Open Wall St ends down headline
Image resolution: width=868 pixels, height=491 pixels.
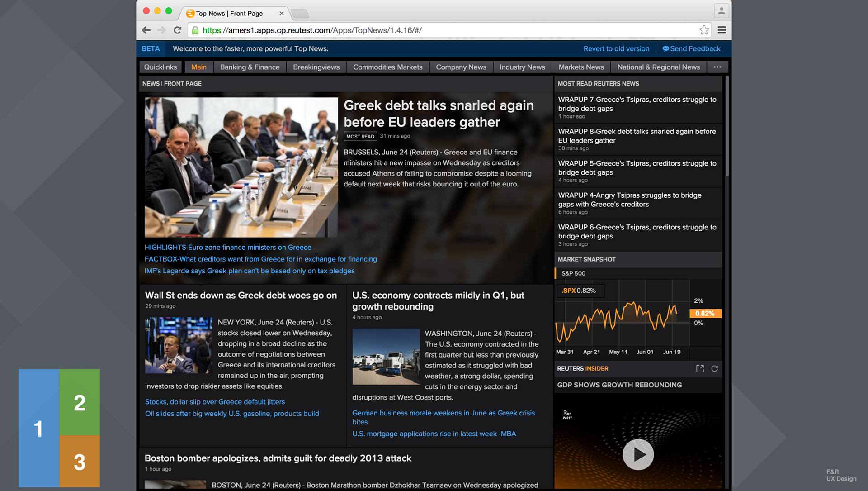[241, 296]
